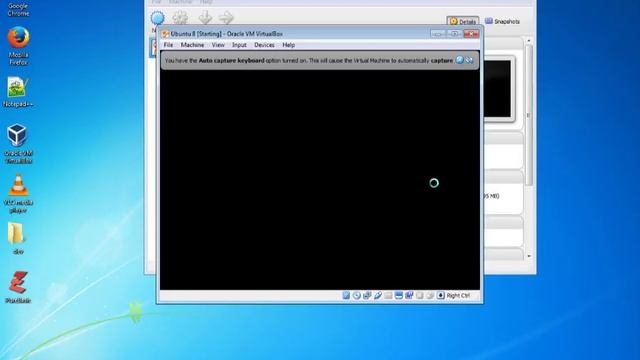
Task: Select the red Z-shaped desktop shortcut icon
Action: pyautogui.click(x=18, y=282)
